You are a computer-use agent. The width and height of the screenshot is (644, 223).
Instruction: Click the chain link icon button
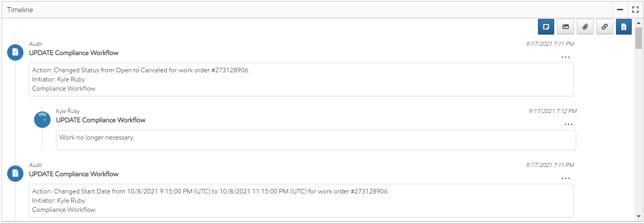pyautogui.click(x=604, y=26)
